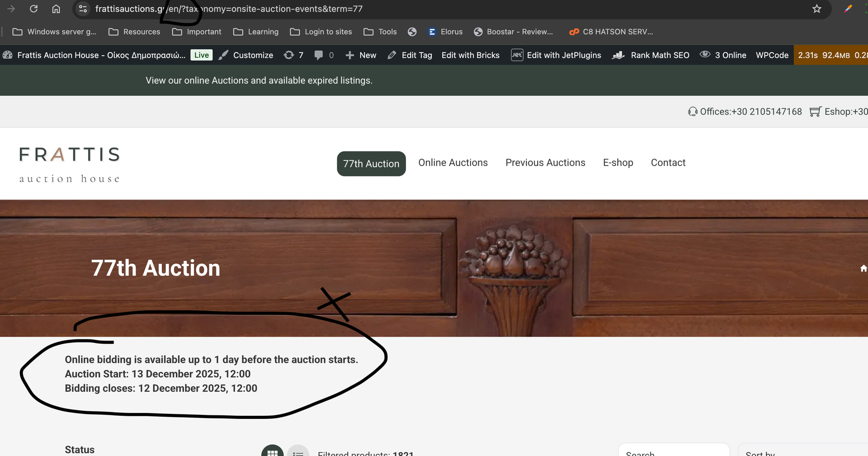Open the updates icon showing 7

293,55
